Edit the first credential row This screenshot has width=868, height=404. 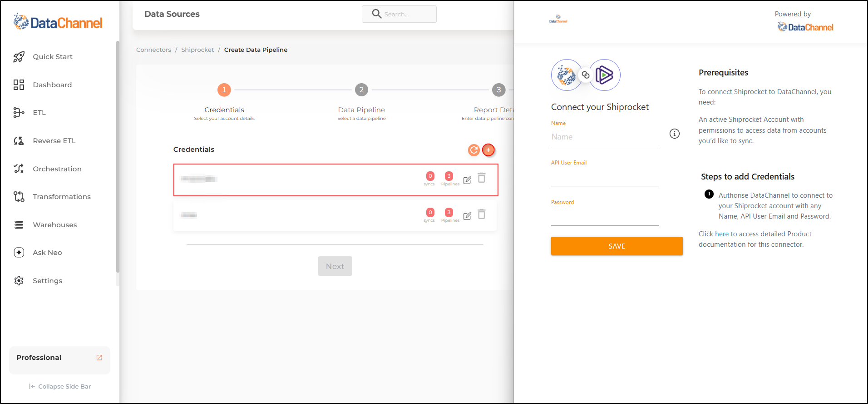(x=467, y=180)
